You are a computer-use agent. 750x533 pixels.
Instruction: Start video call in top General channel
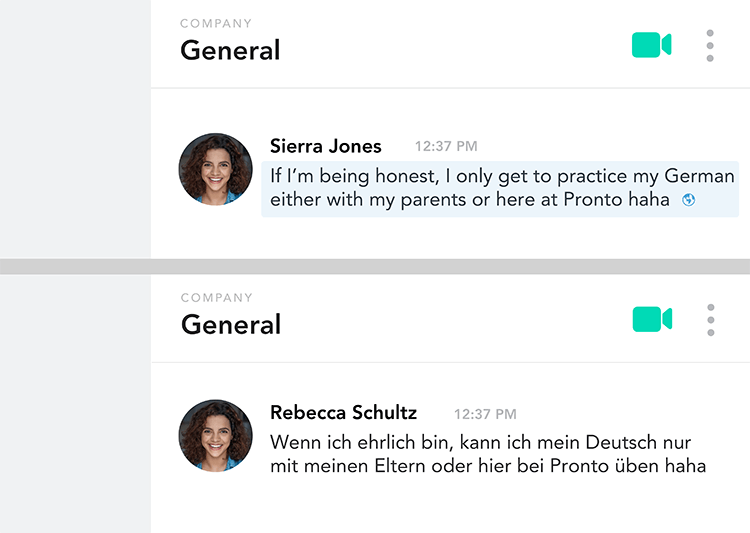pyautogui.click(x=651, y=45)
